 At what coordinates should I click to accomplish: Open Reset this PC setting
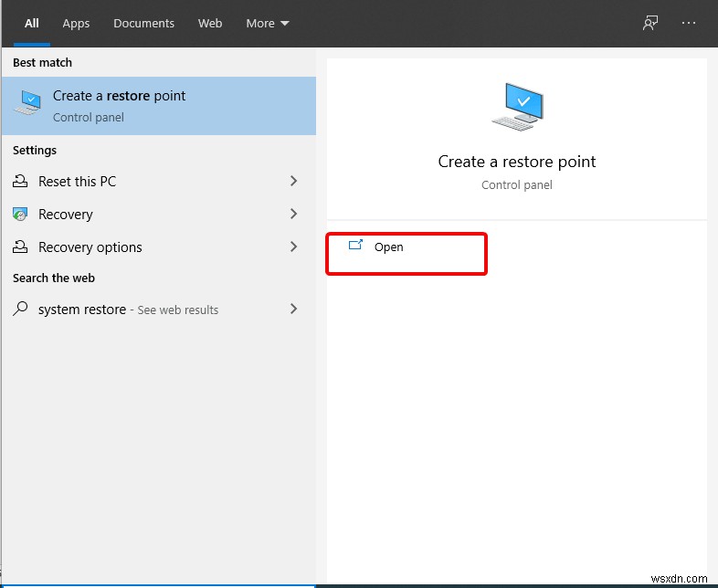pos(158,182)
